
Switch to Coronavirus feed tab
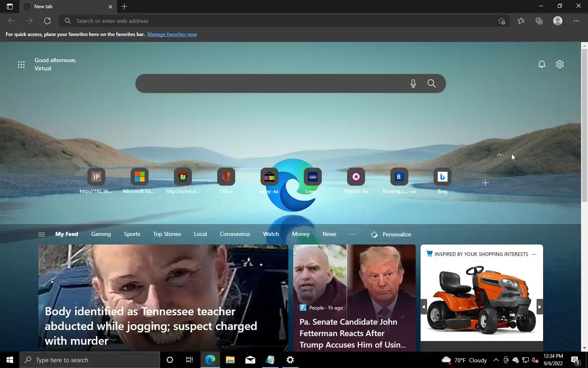(x=235, y=234)
